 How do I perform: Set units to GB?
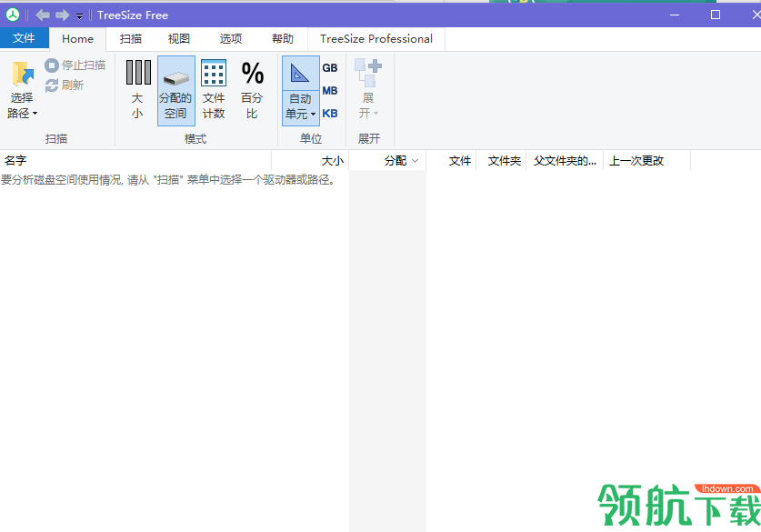(x=330, y=68)
